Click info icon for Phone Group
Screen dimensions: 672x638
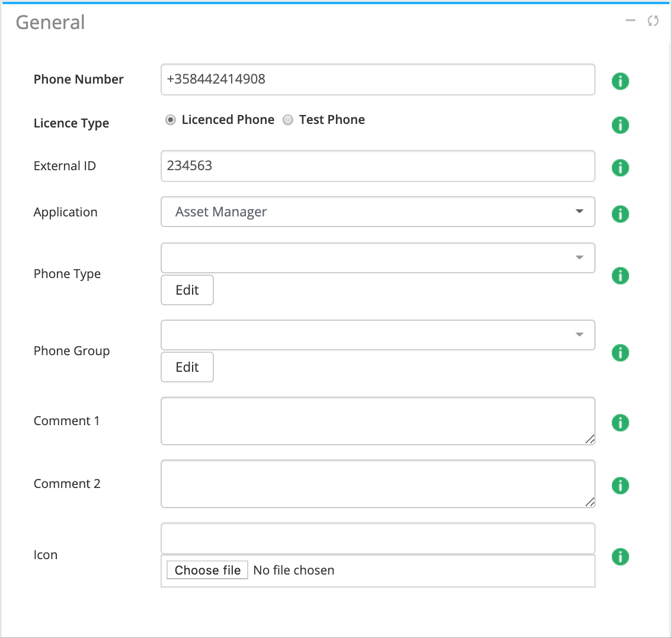coord(620,353)
